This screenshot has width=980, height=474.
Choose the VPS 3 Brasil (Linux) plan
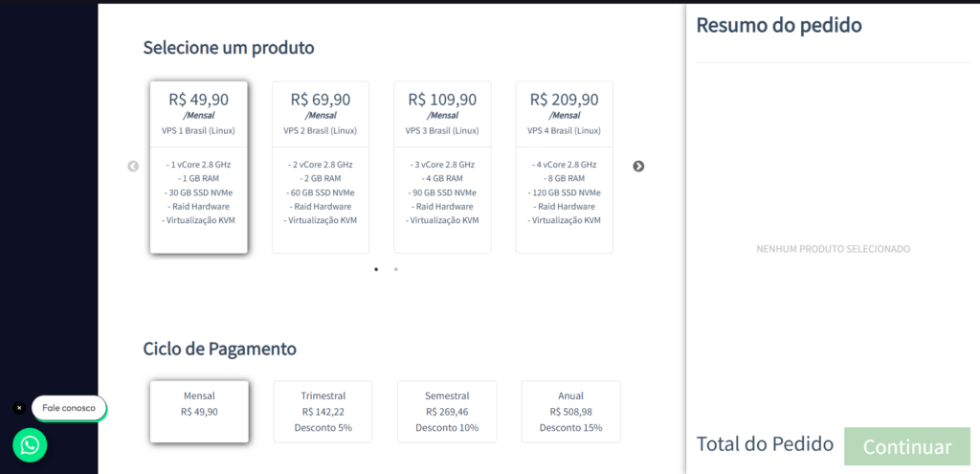tap(442, 167)
